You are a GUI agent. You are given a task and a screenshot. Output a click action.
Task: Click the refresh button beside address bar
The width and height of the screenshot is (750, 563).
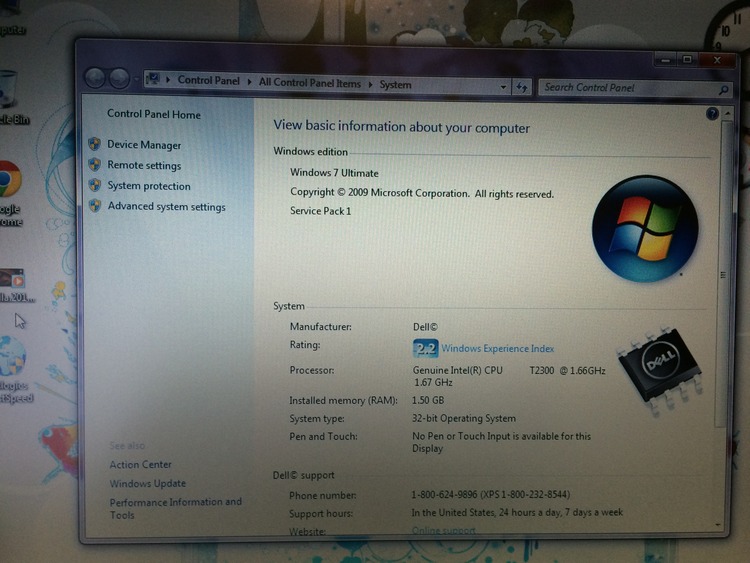coord(522,87)
